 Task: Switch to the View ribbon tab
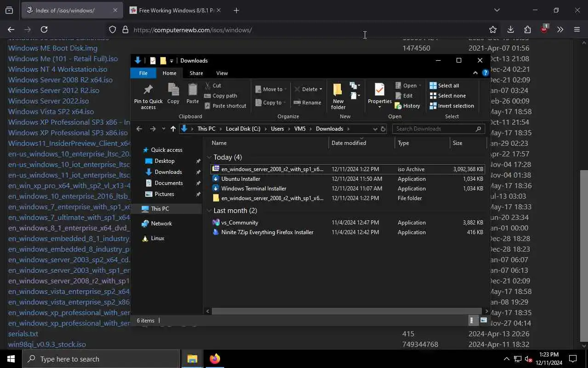coord(222,73)
